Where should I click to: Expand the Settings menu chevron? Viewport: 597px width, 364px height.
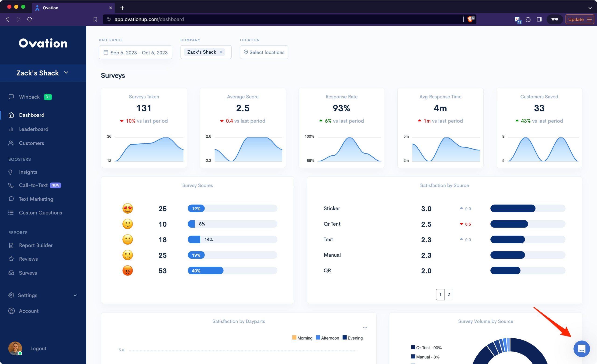click(75, 295)
